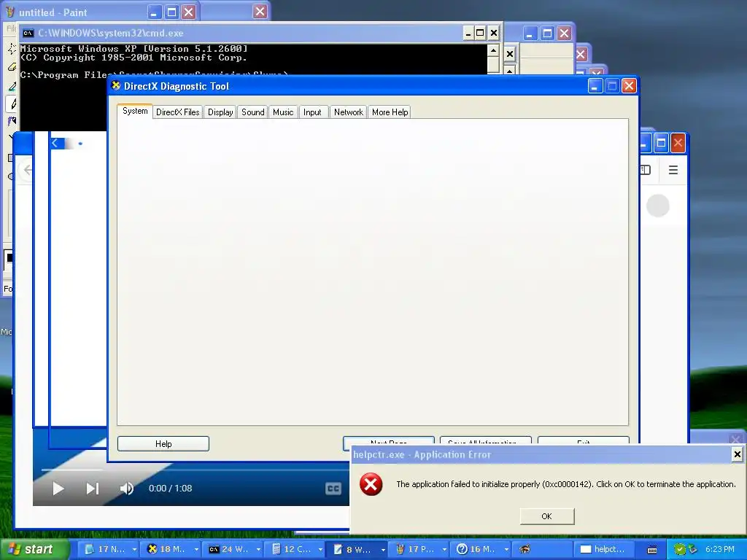Click the 6:23 PM taskbar clock

720,549
